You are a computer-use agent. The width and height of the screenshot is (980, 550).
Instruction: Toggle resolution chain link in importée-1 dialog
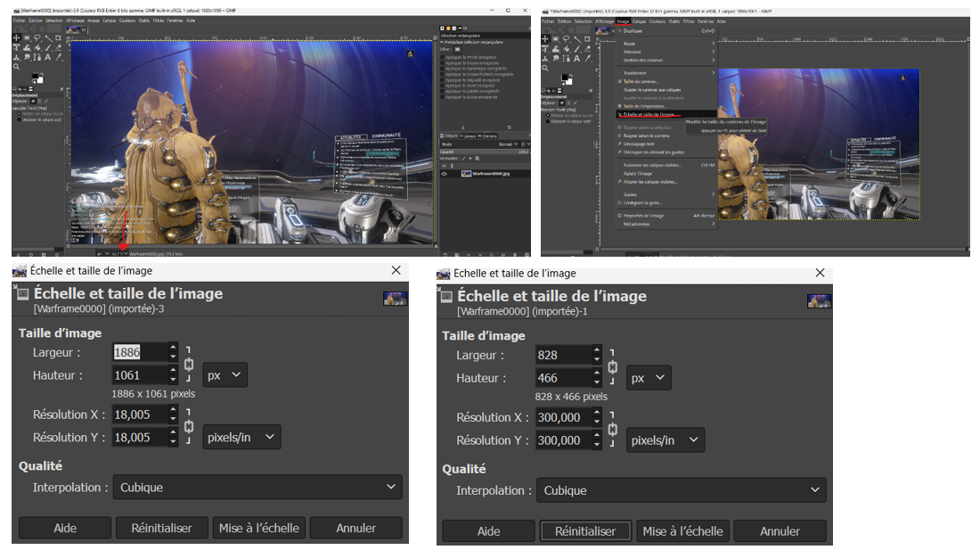(613, 430)
